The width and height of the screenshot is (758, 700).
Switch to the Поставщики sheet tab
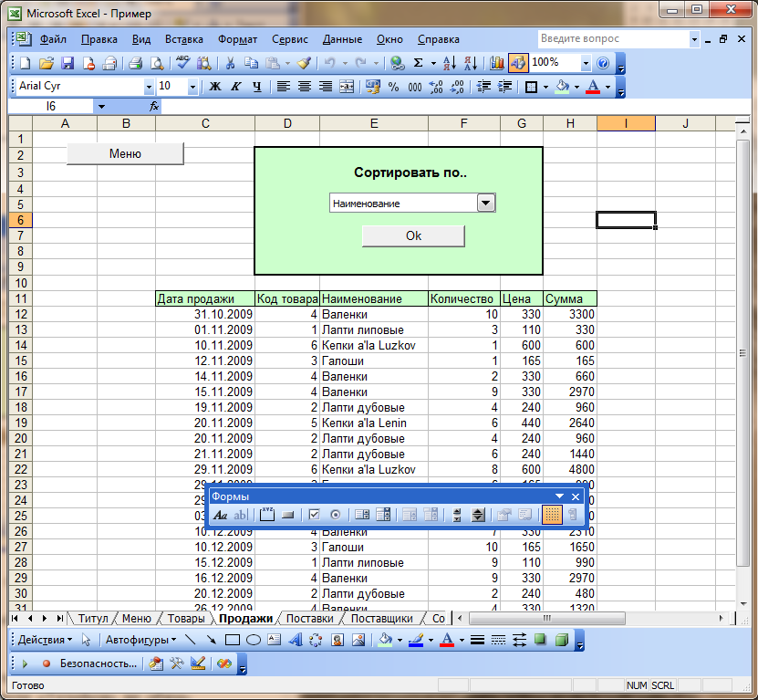[x=381, y=618]
